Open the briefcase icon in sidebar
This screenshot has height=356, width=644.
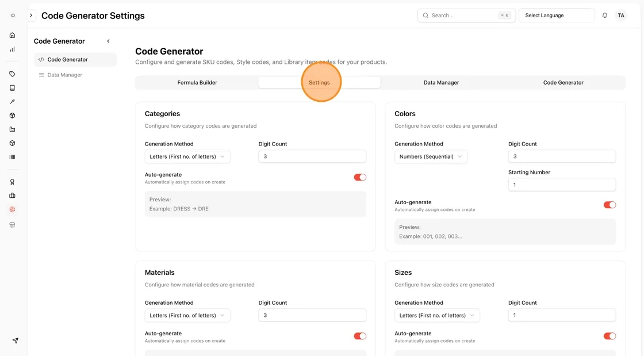[x=12, y=196]
